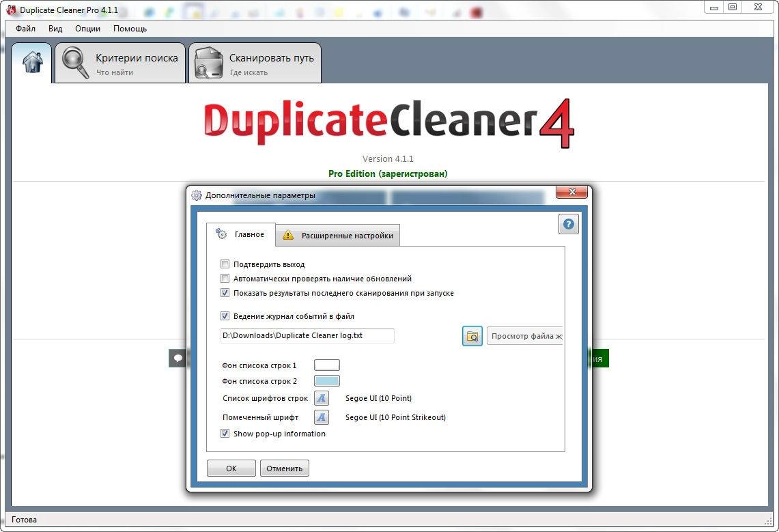Uncheck Показать результаты последнего сканирования при запуске
Viewport: 779px width, 532px height.
(225, 293)
